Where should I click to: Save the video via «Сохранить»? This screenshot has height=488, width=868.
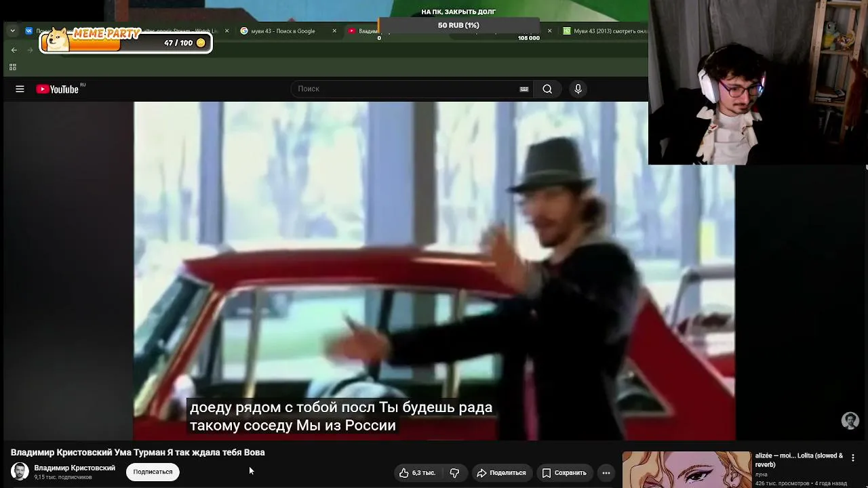pos(564,472)
